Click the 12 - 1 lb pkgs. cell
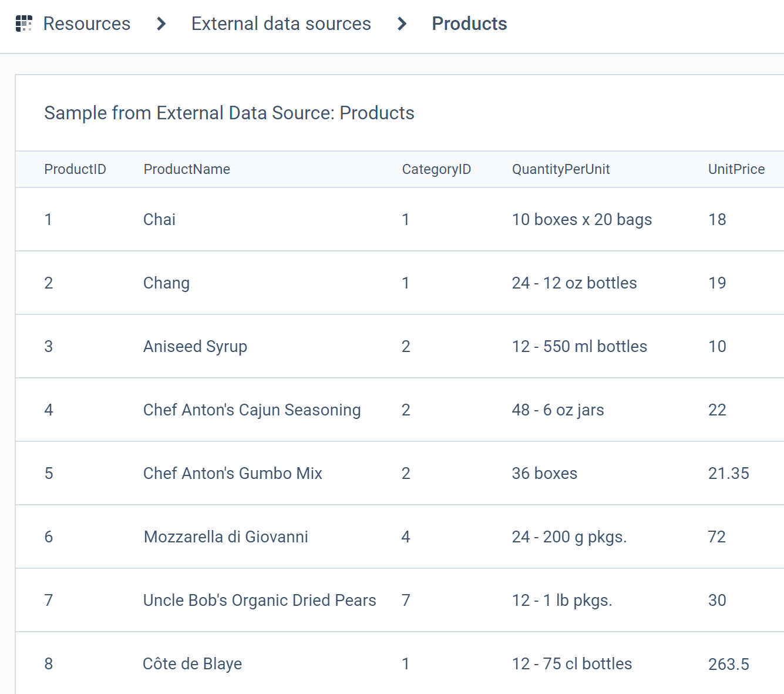The image size is (784, 694). pyautogui.click(x=561, y=601)
